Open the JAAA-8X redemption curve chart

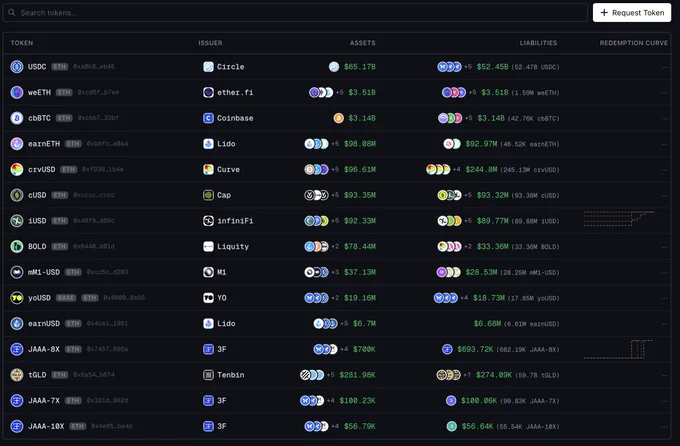click(619, 349)
